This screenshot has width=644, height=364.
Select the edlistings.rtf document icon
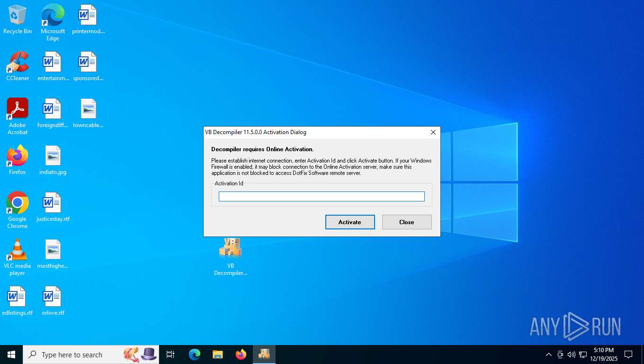click(18, 301)
